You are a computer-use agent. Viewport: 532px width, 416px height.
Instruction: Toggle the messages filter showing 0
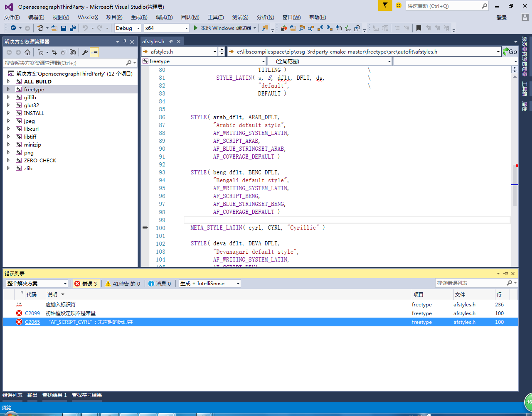pyautogui.click(x=160, y=284)
